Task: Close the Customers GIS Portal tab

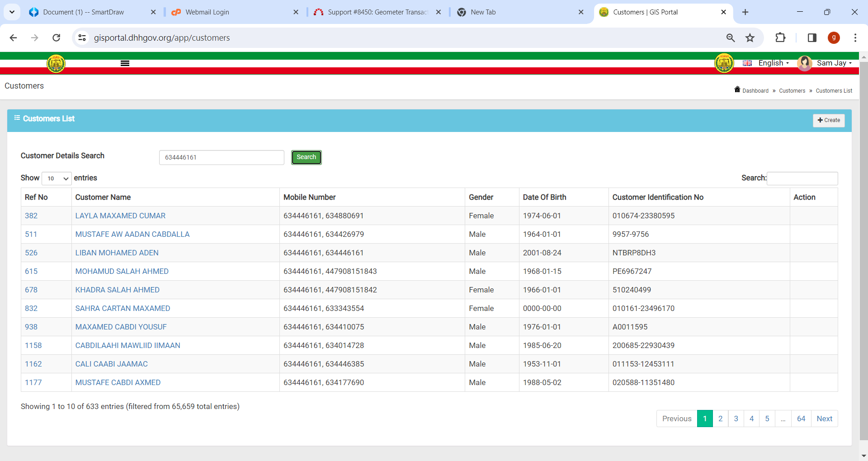Action: [723, 12]
